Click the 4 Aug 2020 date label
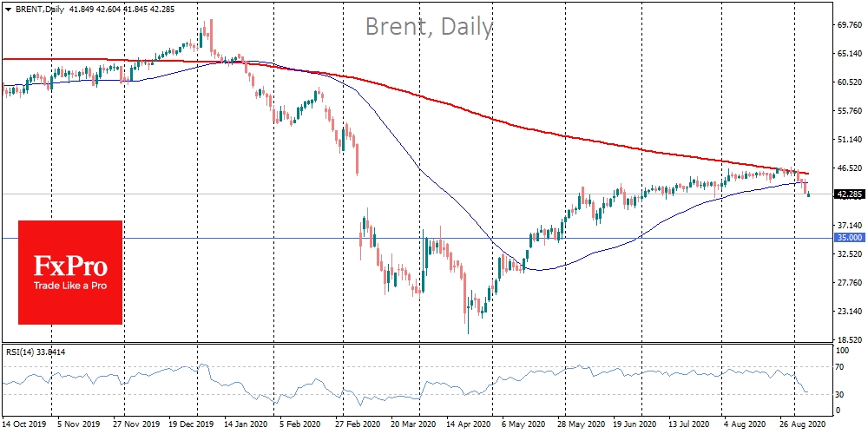The image size is (868, 434). (x=744, y=423)
